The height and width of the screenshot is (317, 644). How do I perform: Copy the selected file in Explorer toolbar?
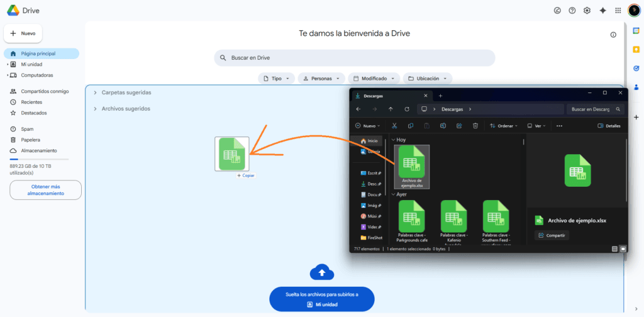point(411,126)
